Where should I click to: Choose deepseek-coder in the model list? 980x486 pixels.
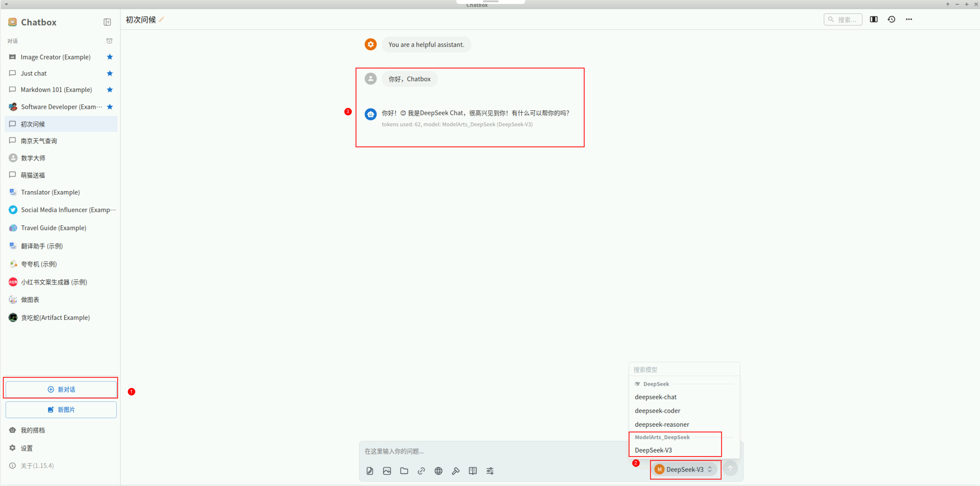[657, 411]
